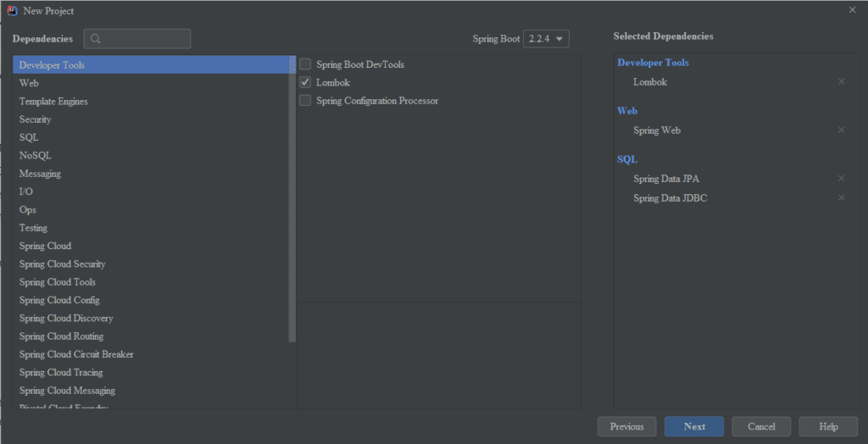This screenshot has height=444, width=868.
Task: Remove Spring Data JPA selected dependency
Action: (x=841, y=179)
